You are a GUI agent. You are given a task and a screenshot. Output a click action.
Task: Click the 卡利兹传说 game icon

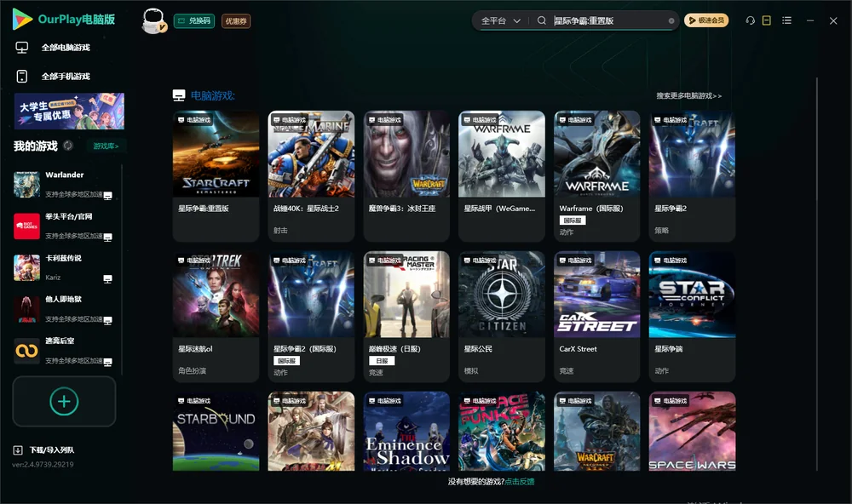point(26,267)
